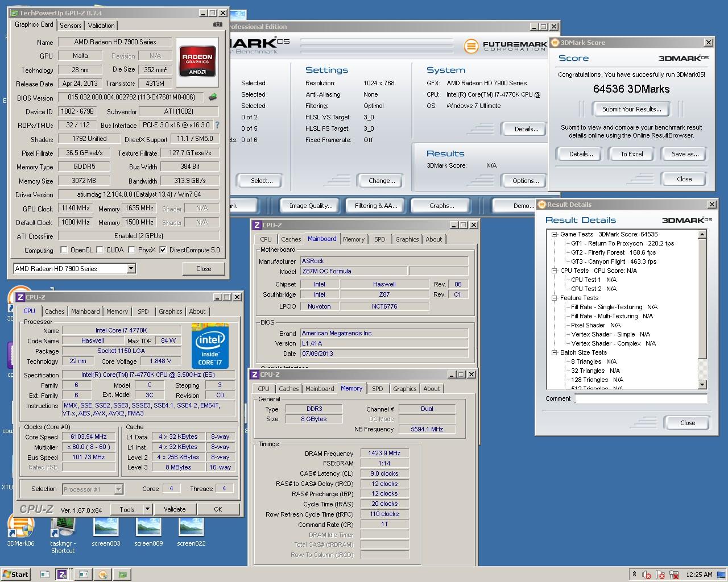728x582 pixels.
Task: Open Caches tab in the CPU-Z CPU window
Action: [x=55, y=311]
